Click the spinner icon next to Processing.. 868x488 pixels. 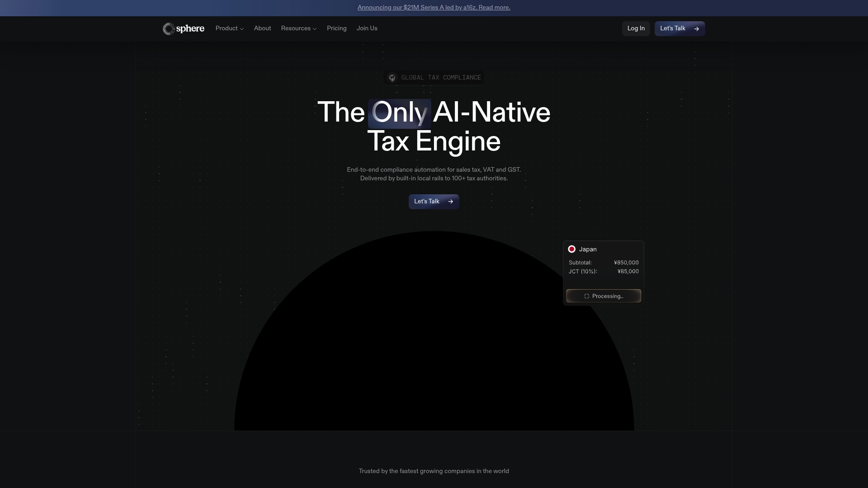click(x=586, y=296)
